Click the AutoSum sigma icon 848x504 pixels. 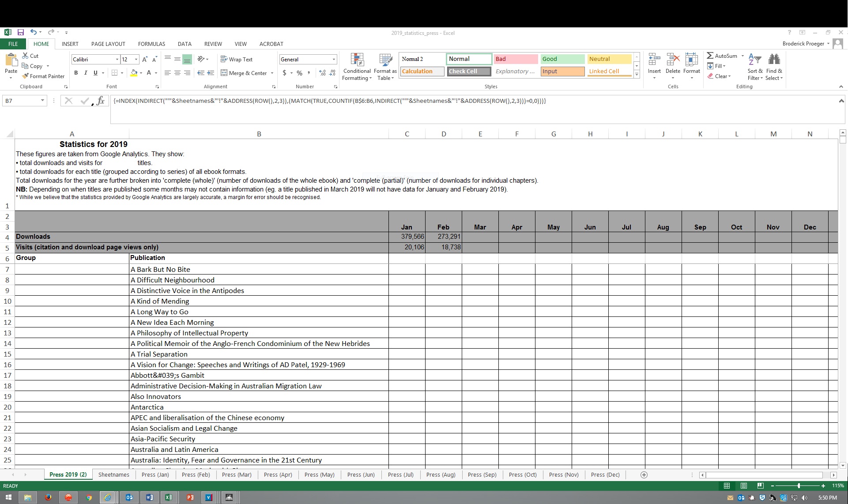coord(710,56)
